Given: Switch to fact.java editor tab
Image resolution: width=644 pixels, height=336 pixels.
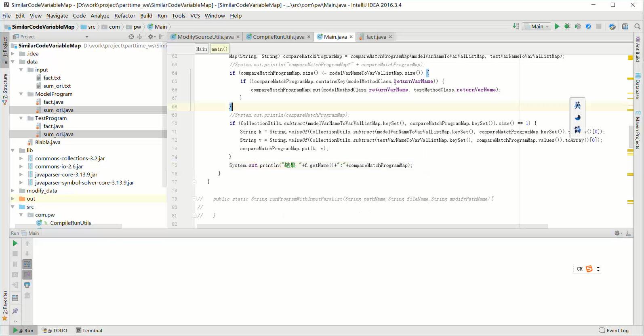Looking at the screenshot, I should (375, 37).
